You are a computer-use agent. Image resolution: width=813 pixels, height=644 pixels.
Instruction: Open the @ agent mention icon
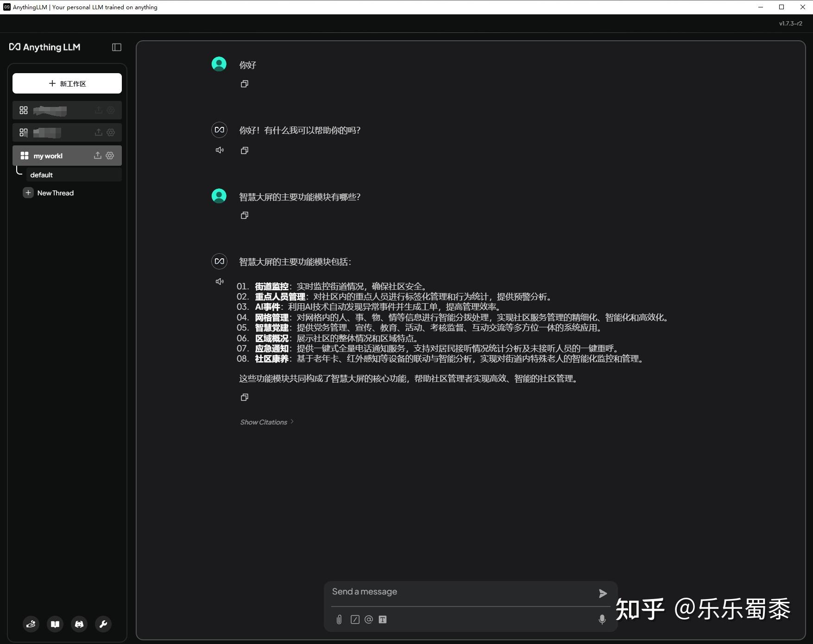[x=369, y=619]
